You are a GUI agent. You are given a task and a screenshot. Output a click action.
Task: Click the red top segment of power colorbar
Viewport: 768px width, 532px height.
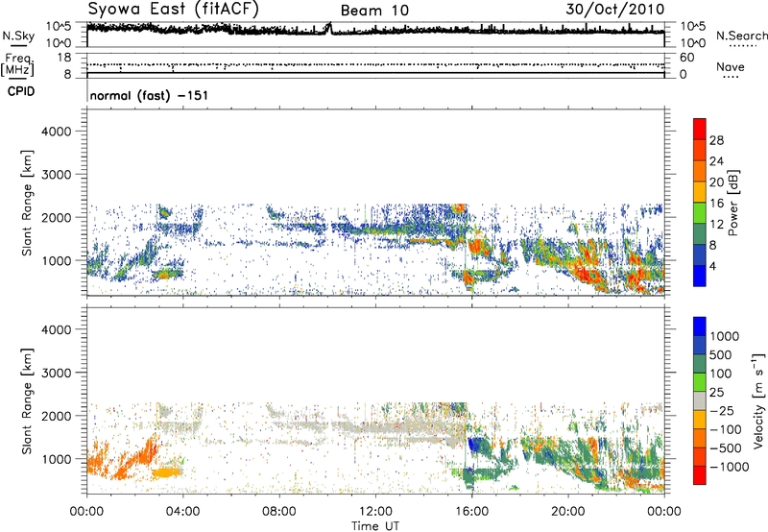click(x=700, y=129)
